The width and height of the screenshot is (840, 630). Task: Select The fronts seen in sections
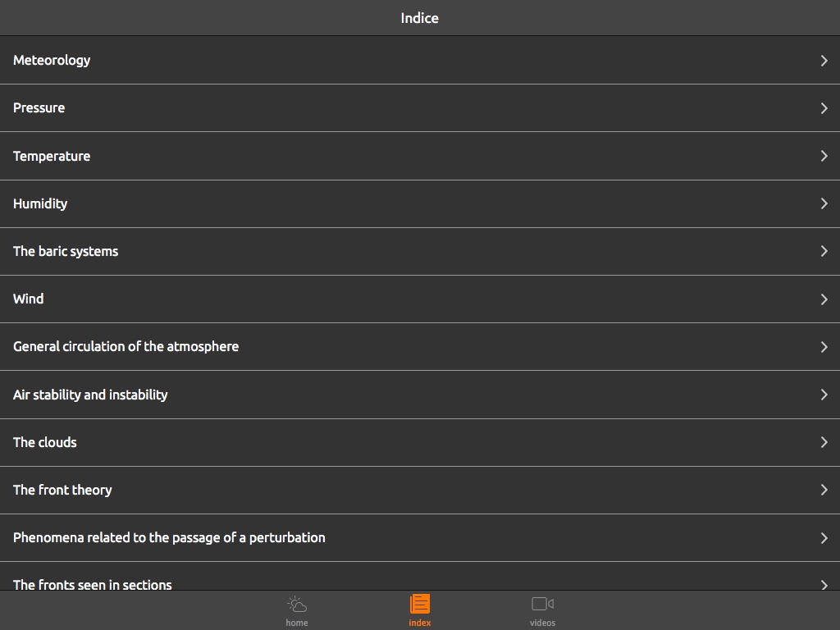[93, 583]
